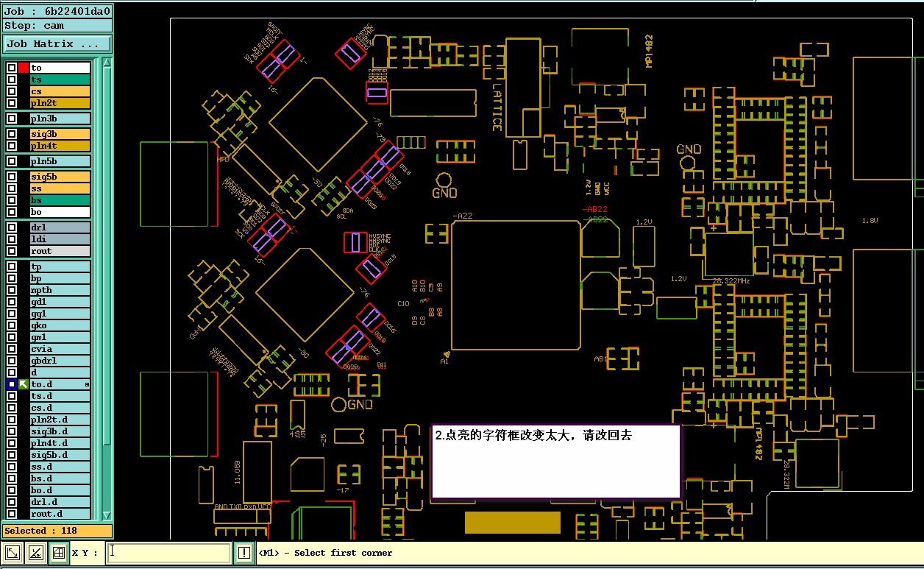Select the gbdrl layer name
Viewport: 924px width, 569px height.
click(x=60, y=361)
